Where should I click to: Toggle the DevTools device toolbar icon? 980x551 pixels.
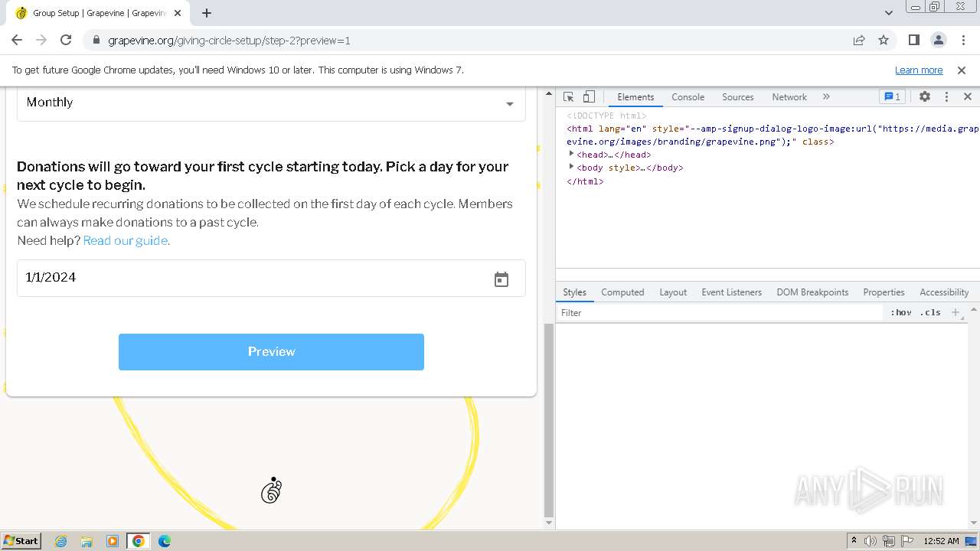pos(589,97)
